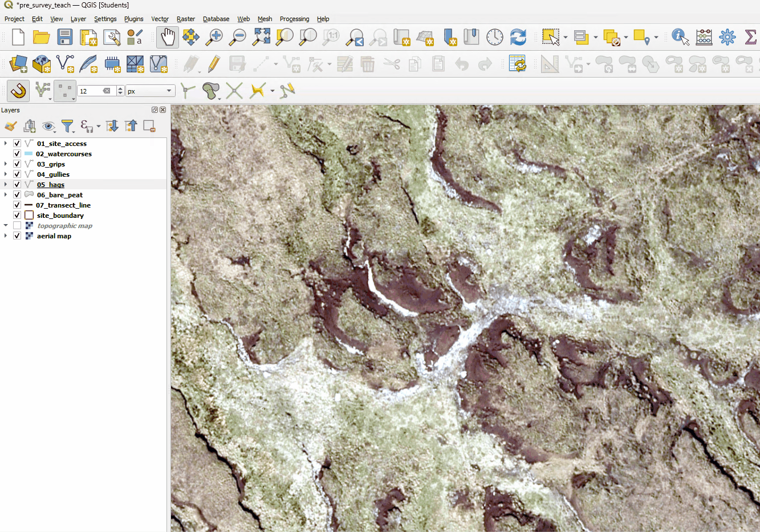Click the Refresh map icon

pos(518,38)
